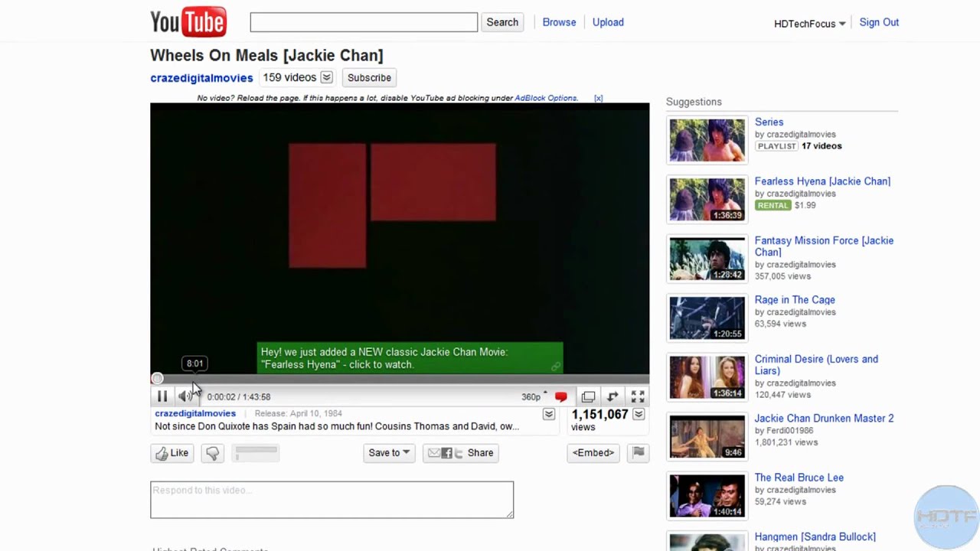
Task: Click the YouTube logo
Action: click(188, 22)
